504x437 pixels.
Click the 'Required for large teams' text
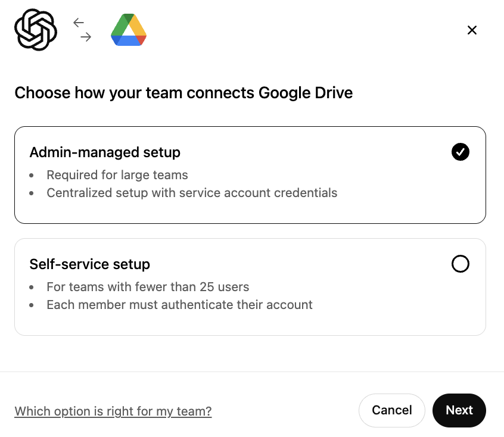(117, 175)
